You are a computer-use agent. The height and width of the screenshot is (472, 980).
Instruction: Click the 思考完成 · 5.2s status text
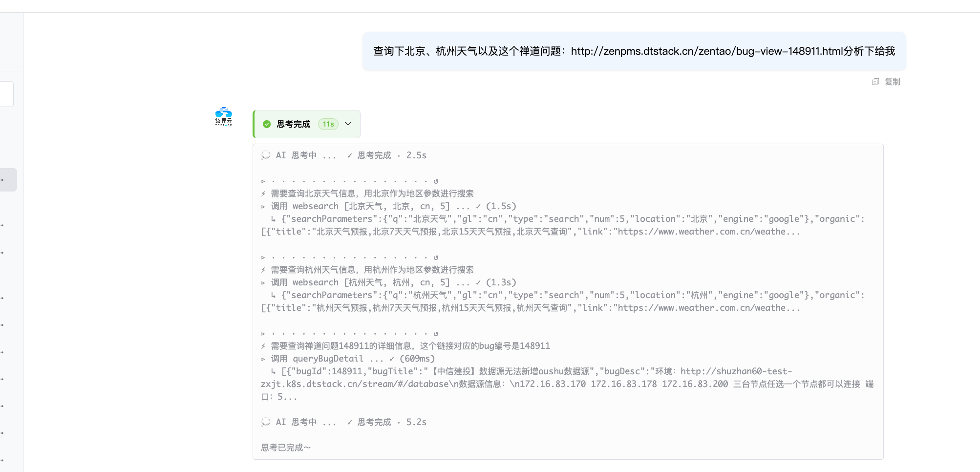[x=392, y=422]
